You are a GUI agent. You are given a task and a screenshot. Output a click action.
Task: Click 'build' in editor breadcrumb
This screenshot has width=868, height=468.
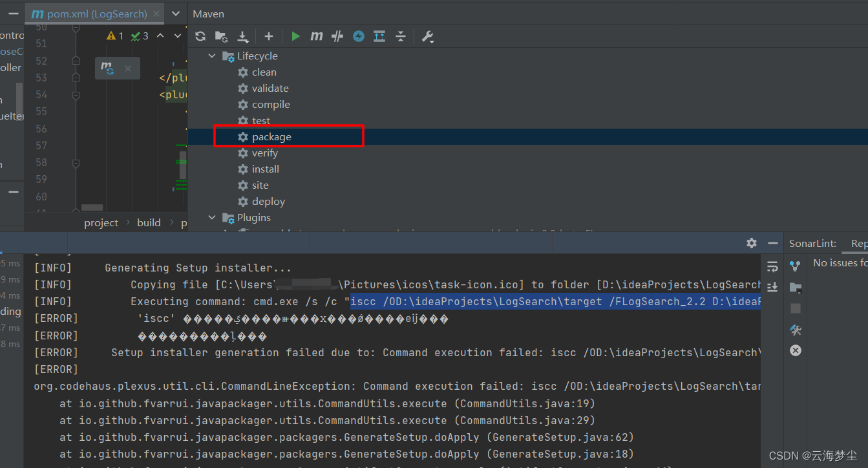pos(149,222)
